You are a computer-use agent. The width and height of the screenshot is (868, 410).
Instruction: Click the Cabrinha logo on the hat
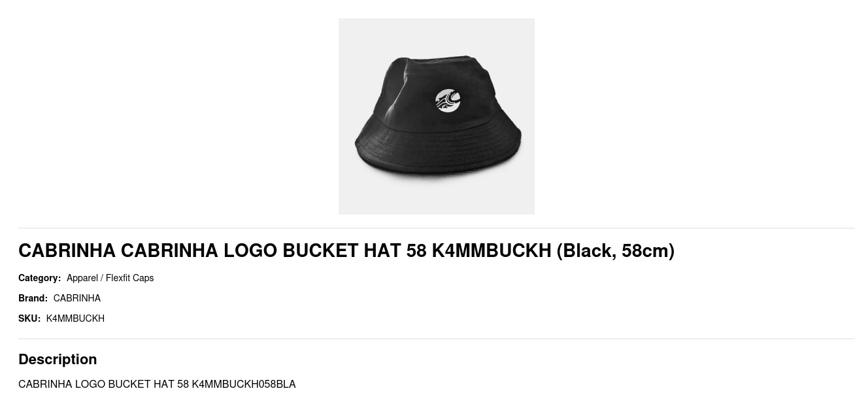point(448,101)
